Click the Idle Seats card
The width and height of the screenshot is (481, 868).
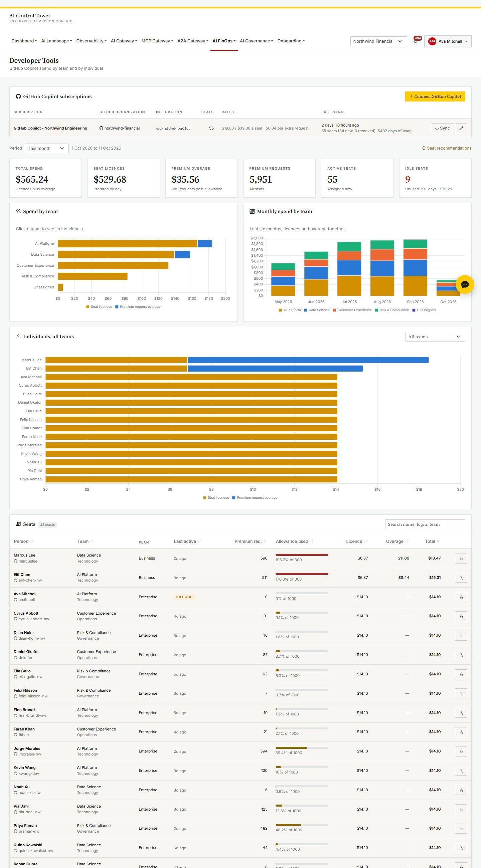[x=435, y=178]
